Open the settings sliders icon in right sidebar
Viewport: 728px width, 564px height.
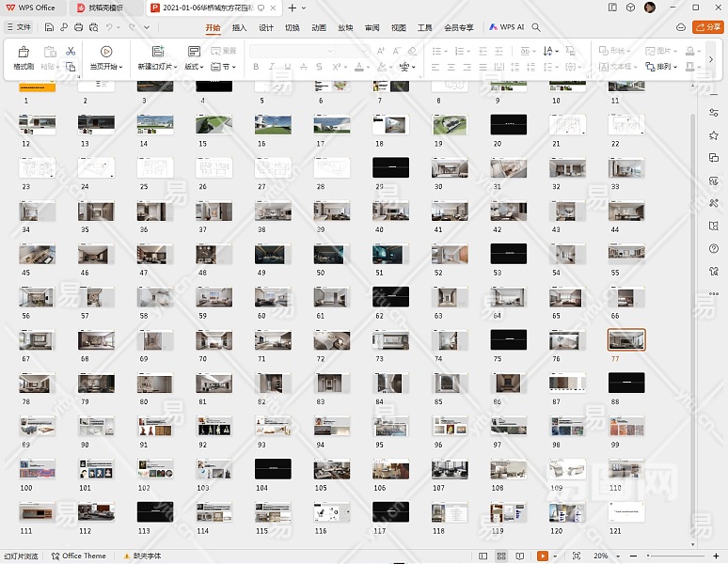[714, 112]
